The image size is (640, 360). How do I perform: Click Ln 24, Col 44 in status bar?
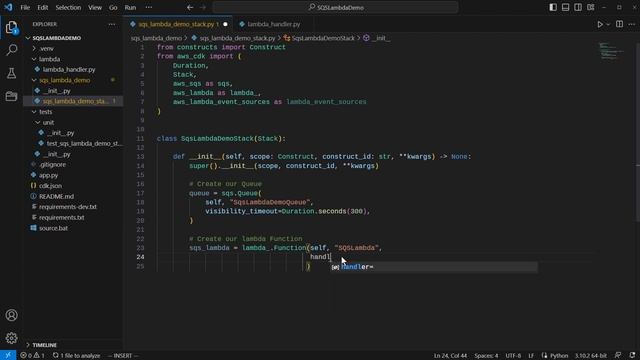coord(450,356)
